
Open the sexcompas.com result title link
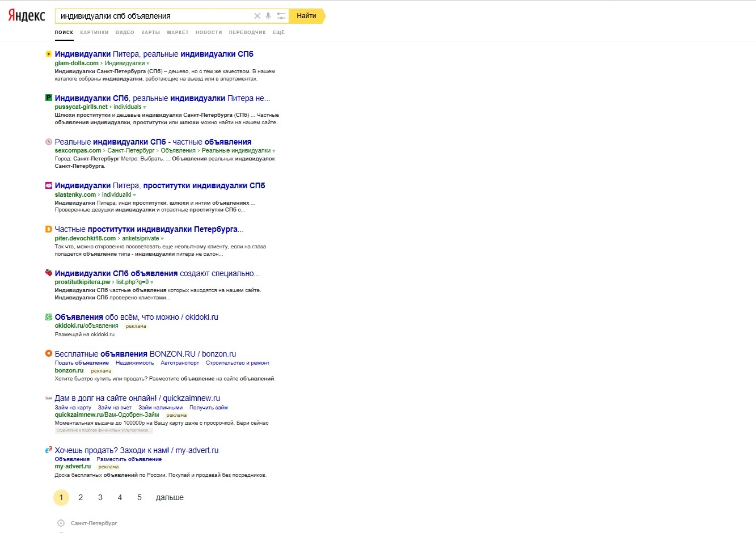[153, 142]
